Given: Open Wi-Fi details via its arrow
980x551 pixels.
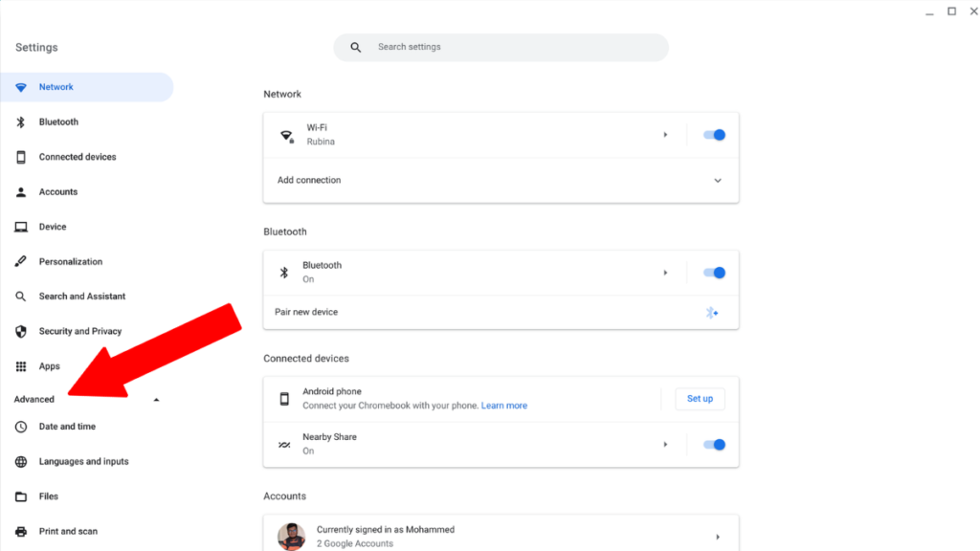Looking at the screenshot, I should pyautogui.click(x=666, y=134).
